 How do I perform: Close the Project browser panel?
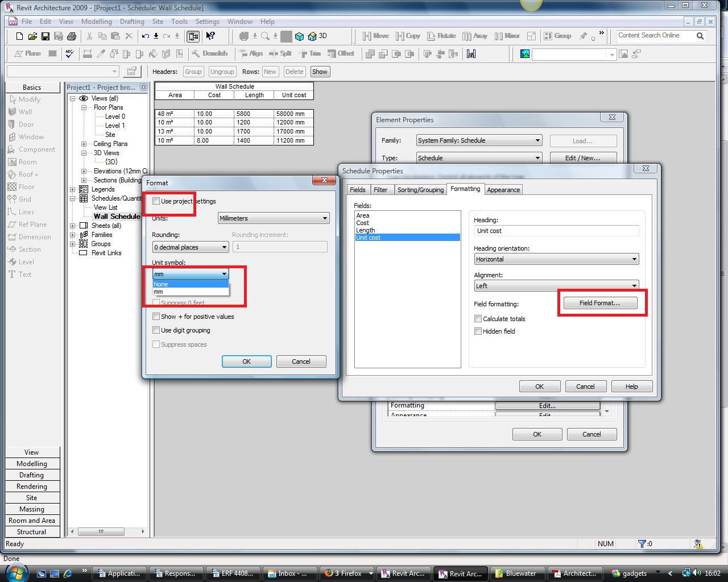point(143,88)
